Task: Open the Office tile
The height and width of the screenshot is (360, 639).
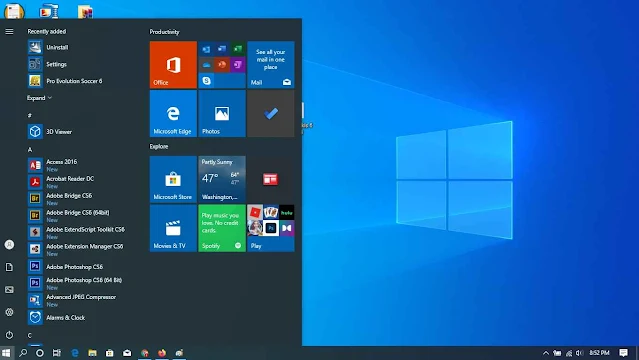Action: click(173, 64)
